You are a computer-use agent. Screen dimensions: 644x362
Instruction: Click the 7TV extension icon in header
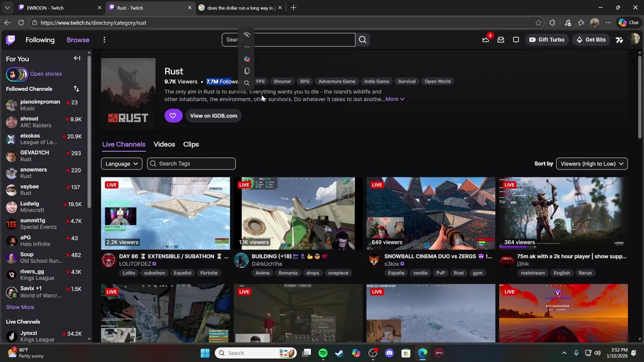tap(619, 40)
